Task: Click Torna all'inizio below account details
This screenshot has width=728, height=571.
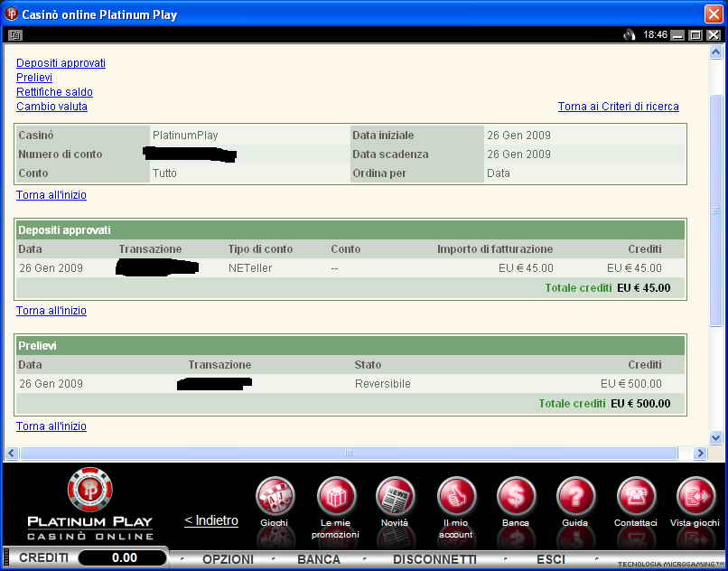Action: (51, 194)
